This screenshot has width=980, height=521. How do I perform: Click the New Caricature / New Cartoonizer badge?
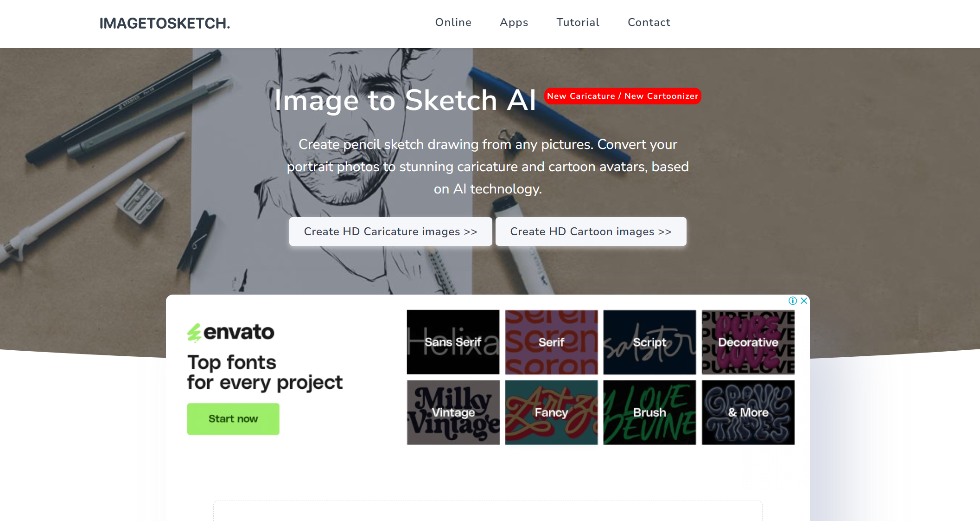coord(622,96)
